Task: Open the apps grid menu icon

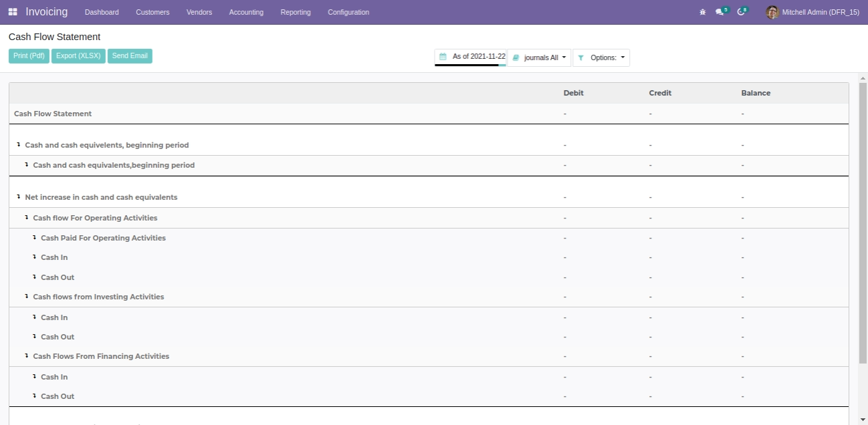Action: pos(13,12)
